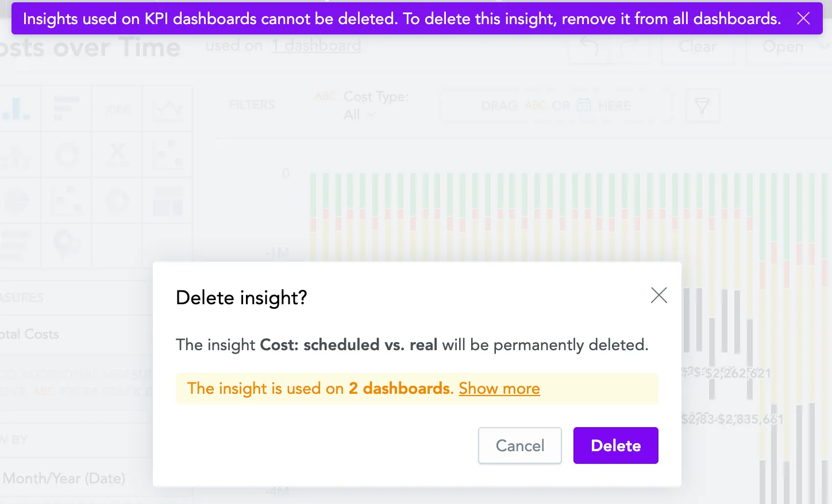Select the scatter plot visualization
The image size is (832, 504).
coord(167,155)
